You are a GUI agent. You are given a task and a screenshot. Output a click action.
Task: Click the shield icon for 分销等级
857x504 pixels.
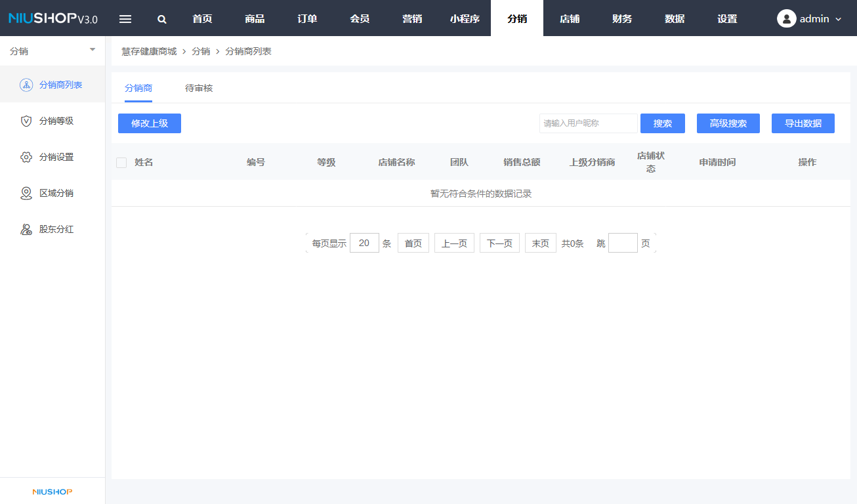[x=26, y=121]
